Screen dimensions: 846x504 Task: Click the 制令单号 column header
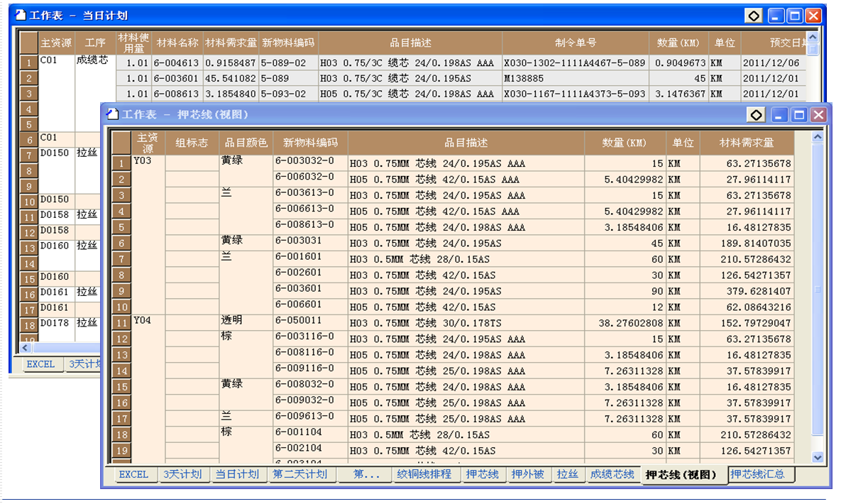coord(575,43)
